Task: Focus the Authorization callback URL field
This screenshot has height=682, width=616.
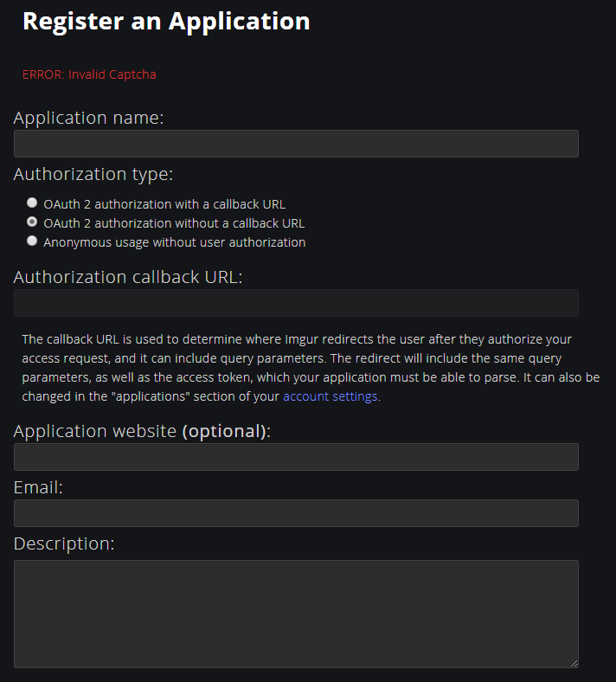Action: coord(296,303)
